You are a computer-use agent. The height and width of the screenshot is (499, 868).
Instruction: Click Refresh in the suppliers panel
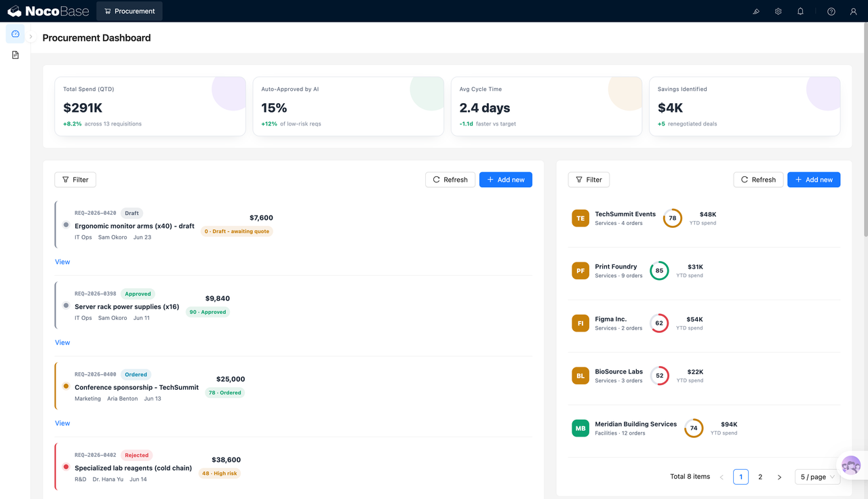point(758,180)
